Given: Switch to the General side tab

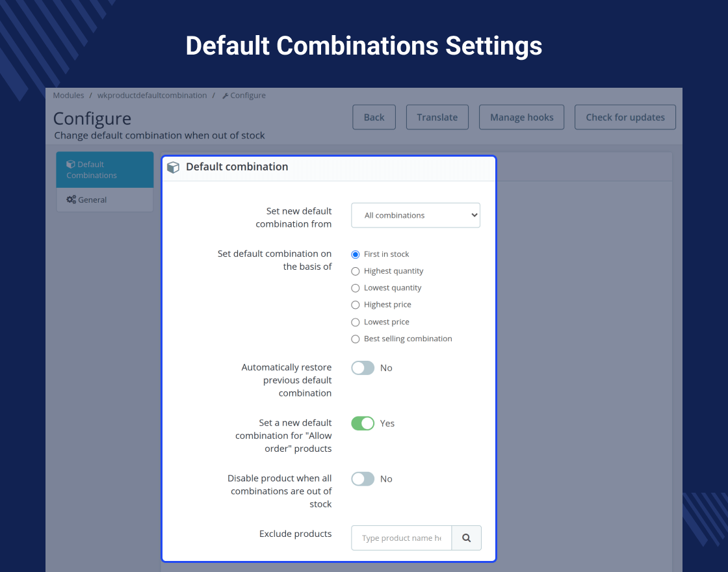Looking at the screenshot, I should (105, 200).
